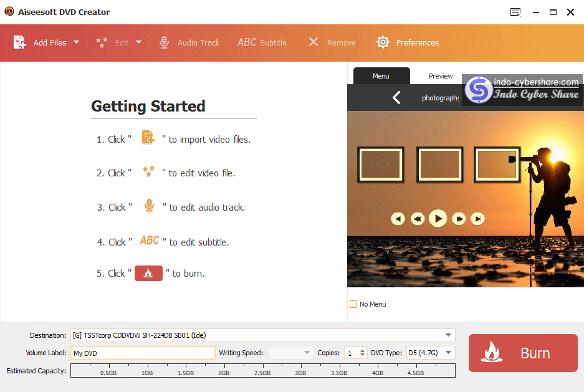584x392 pixels.
Task: Click the red burn icon in step 5
Action: point(148,273)
